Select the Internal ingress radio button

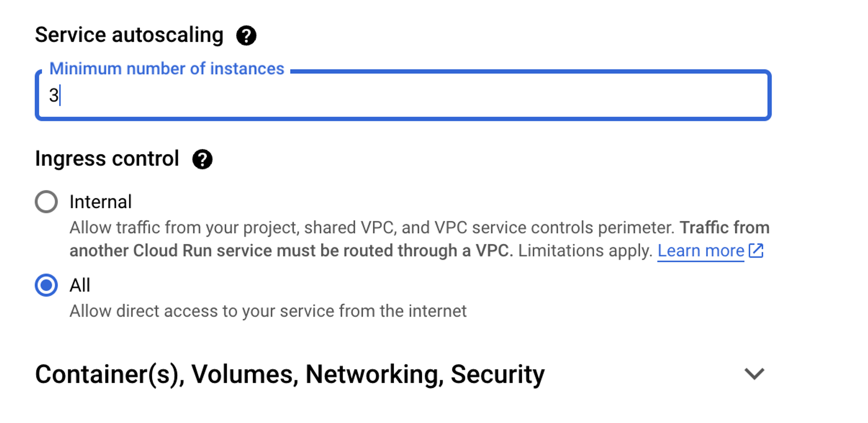coord(46,202)
